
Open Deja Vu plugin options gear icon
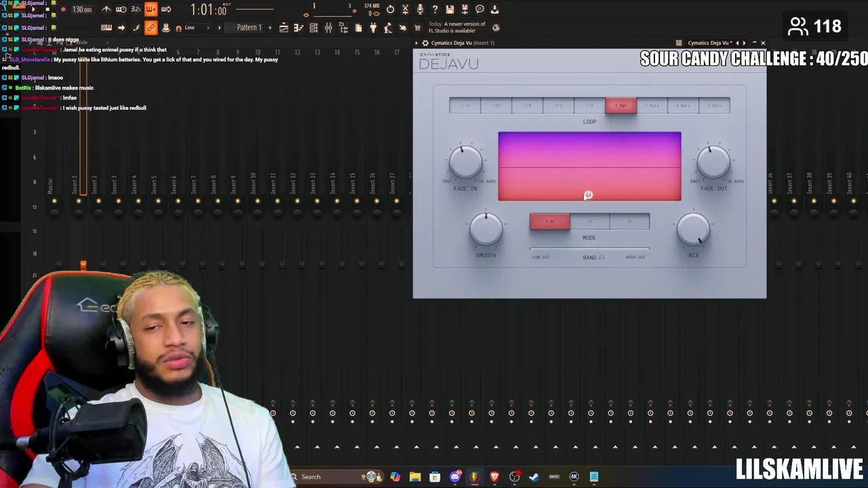coord(425,43)
